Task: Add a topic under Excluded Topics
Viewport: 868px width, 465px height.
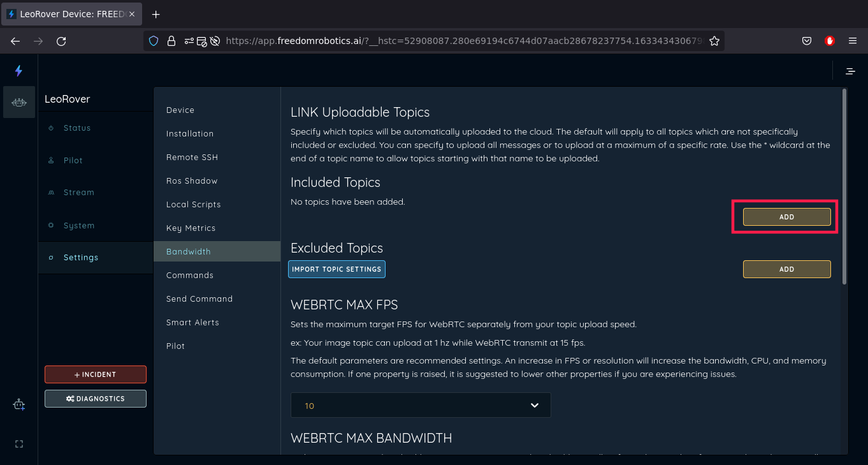Action: click(x=786, y=269)
